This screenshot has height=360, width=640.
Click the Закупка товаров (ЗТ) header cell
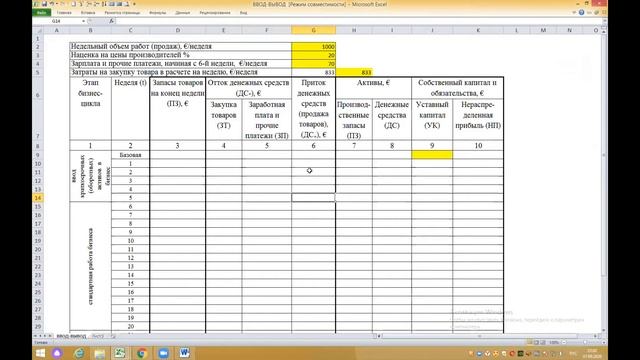click(x=224, y=119)
